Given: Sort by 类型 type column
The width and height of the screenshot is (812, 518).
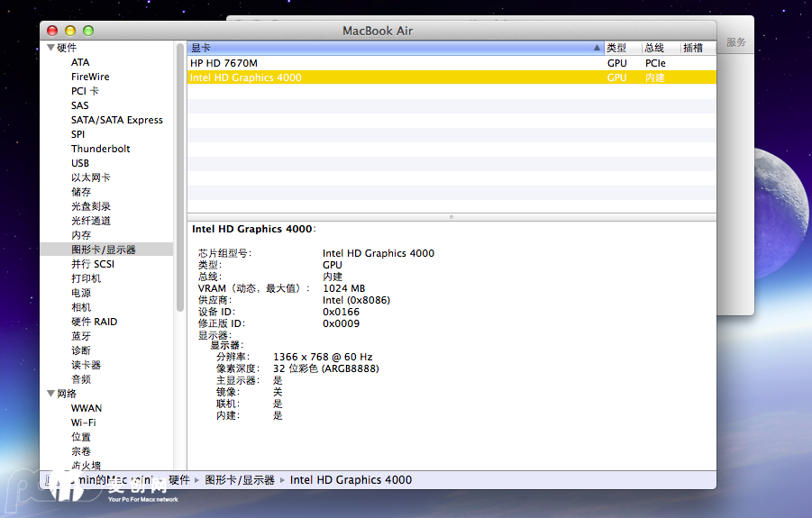Looking at the screenshot, I should point(623,48).
